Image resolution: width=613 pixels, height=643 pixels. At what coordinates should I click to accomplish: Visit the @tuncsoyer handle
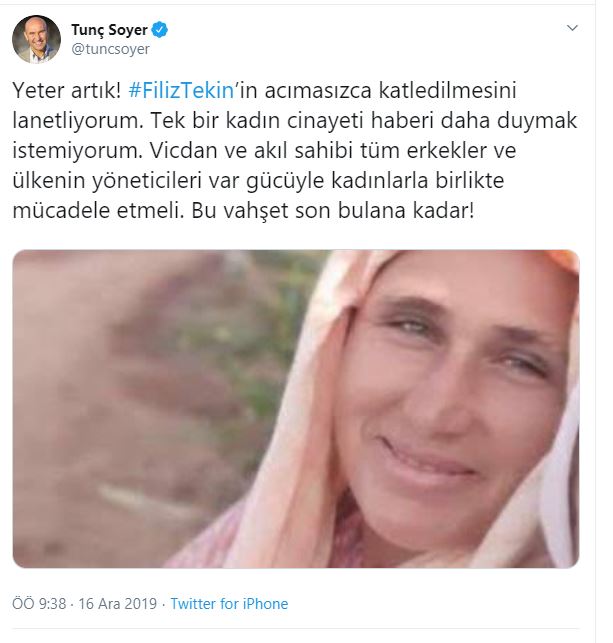pyautogui.click(x=110, y=49)
